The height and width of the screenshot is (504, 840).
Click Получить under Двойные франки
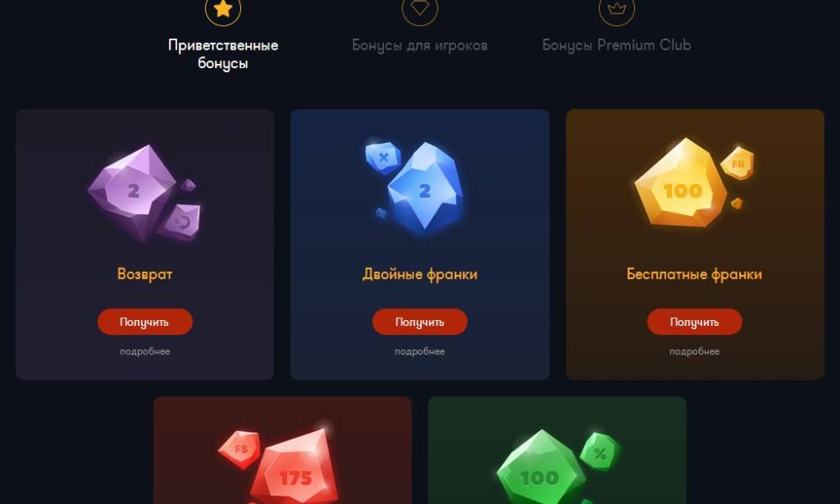coord(419,322)
